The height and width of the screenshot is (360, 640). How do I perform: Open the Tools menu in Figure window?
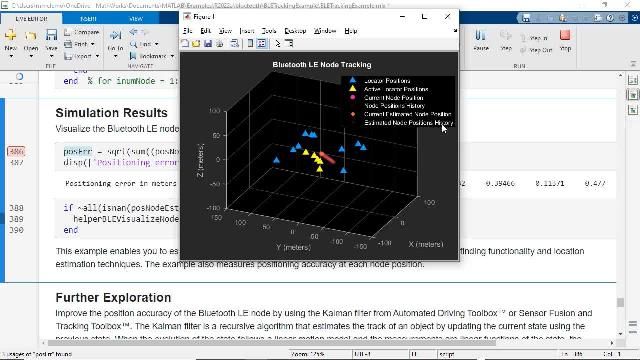269,31
